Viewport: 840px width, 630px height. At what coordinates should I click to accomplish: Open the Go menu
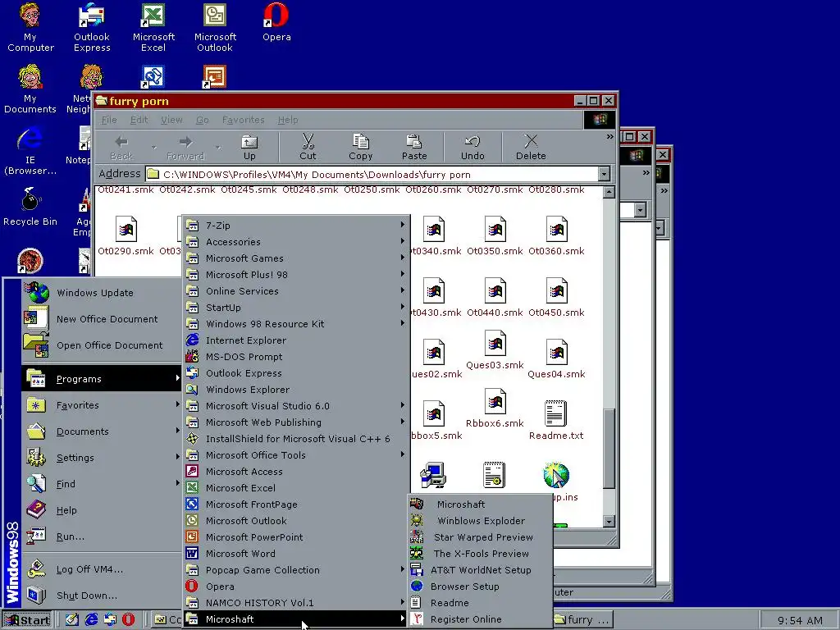point(202,120)
